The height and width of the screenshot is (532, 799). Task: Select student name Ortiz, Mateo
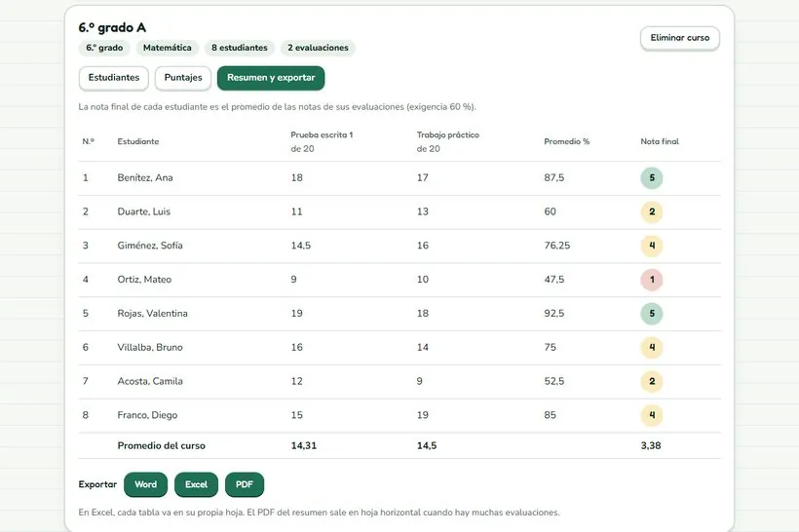tap(144, 280)
